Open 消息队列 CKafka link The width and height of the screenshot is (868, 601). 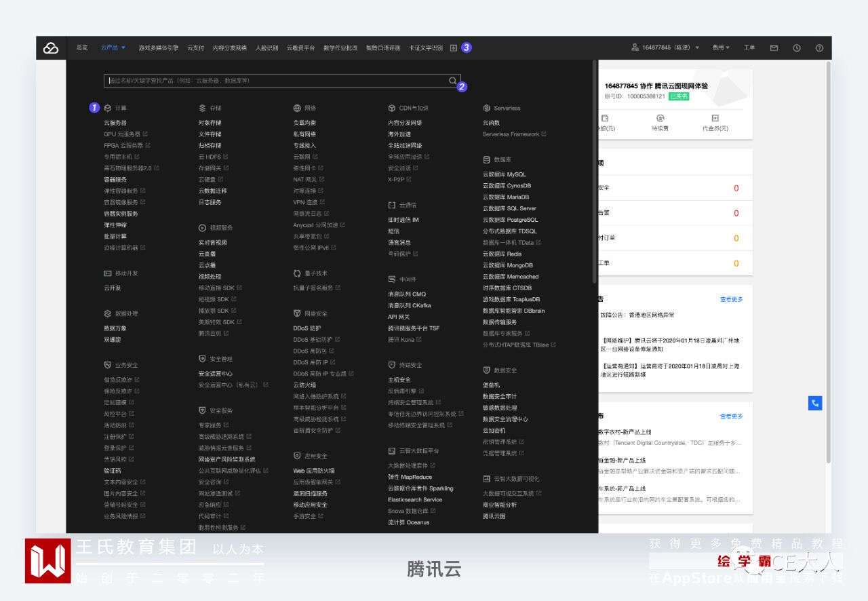coord(410,305)
